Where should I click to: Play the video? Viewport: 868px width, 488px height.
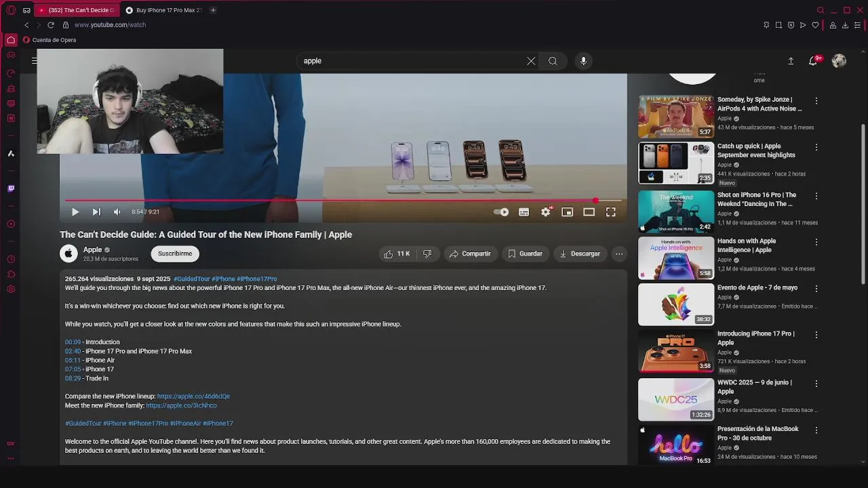75,212
